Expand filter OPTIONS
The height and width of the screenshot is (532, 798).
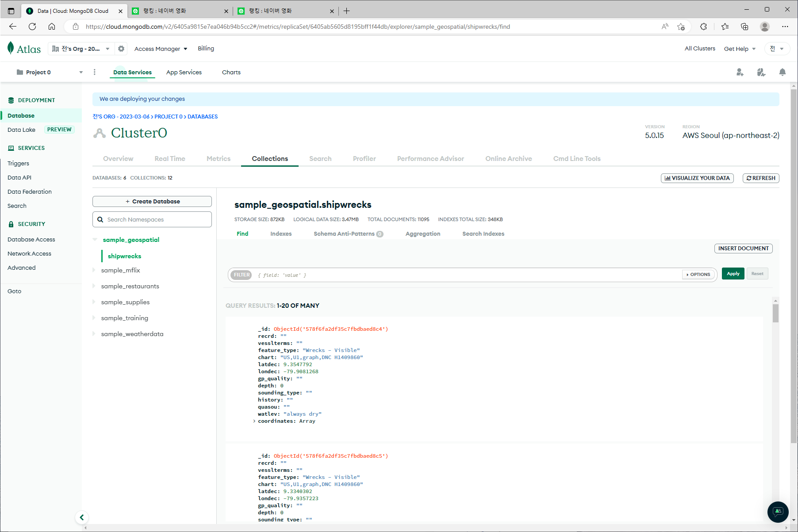(x=698, y=275)
